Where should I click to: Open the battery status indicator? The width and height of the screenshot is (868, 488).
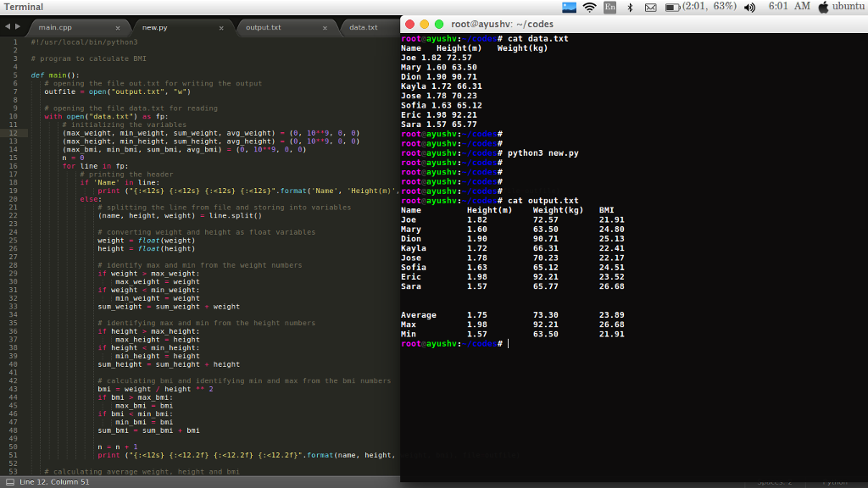[673, 7]
